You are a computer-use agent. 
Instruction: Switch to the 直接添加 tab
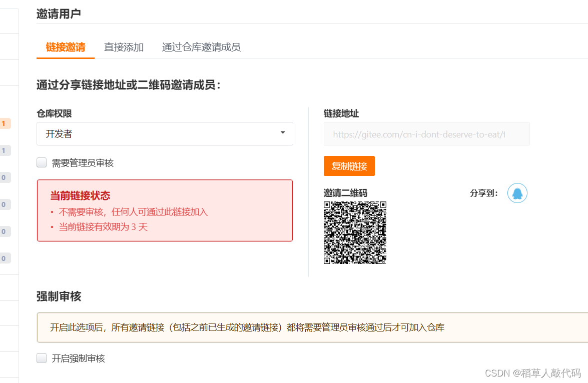(x=124, y=47)
